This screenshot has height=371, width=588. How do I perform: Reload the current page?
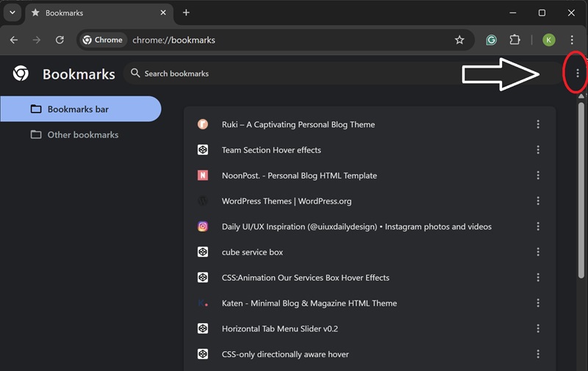(60, 40)
